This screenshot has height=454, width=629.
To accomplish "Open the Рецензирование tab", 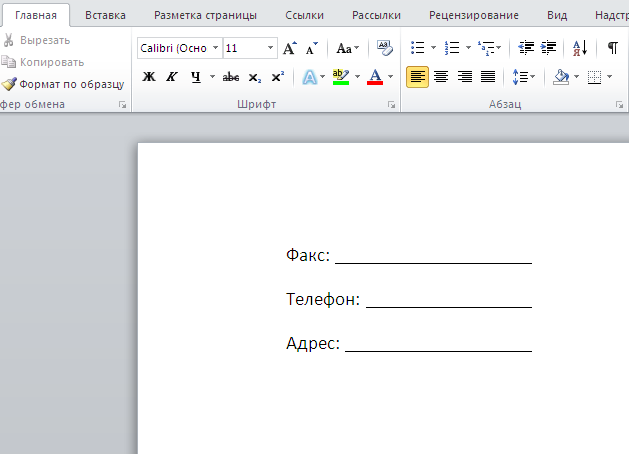I will click(474, 15).
